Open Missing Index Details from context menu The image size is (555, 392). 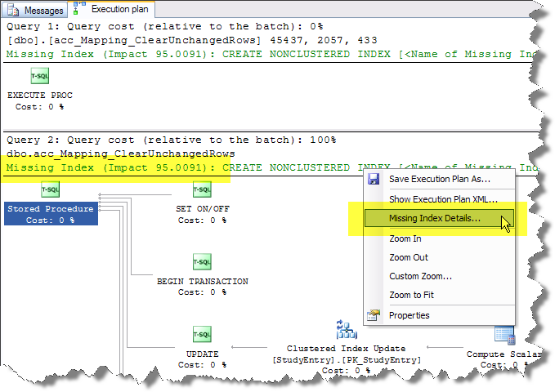[x=434, y=219]
